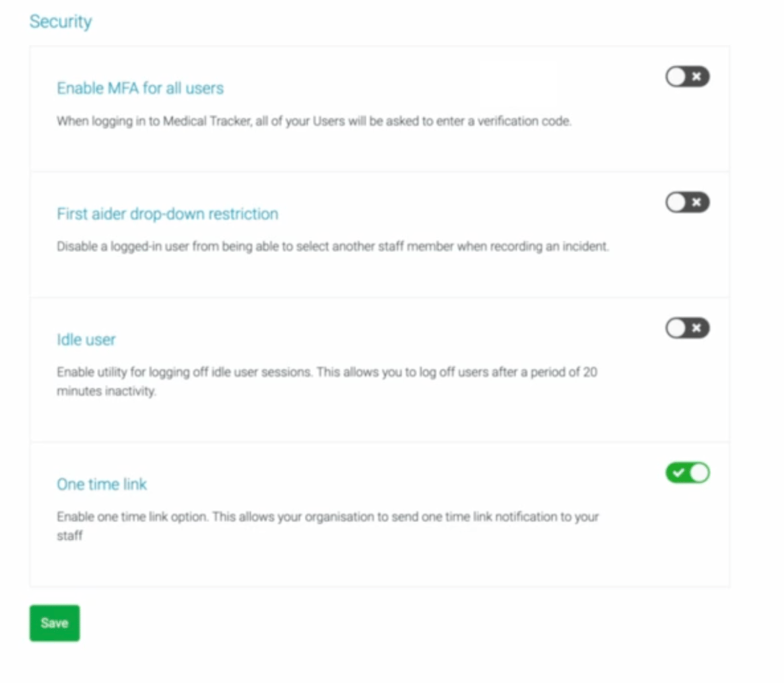Enable the First aider drop-down restriction toggle

coord(687,203)
